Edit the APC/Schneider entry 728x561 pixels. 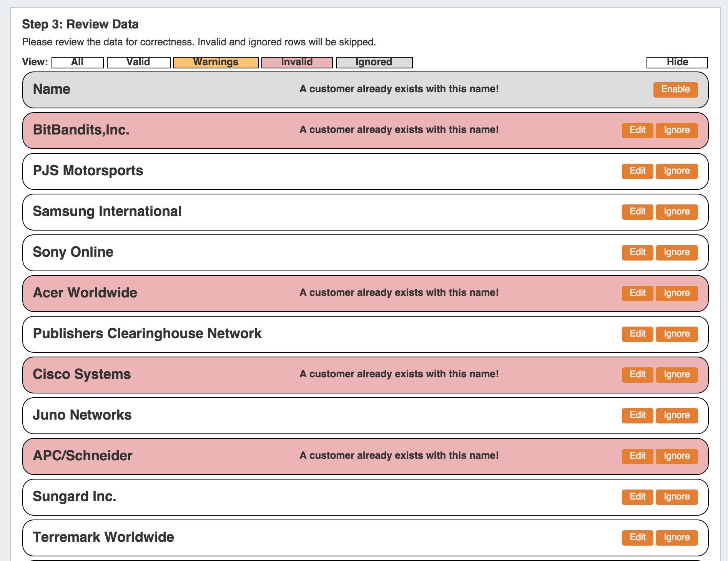[x=637, y=456]
